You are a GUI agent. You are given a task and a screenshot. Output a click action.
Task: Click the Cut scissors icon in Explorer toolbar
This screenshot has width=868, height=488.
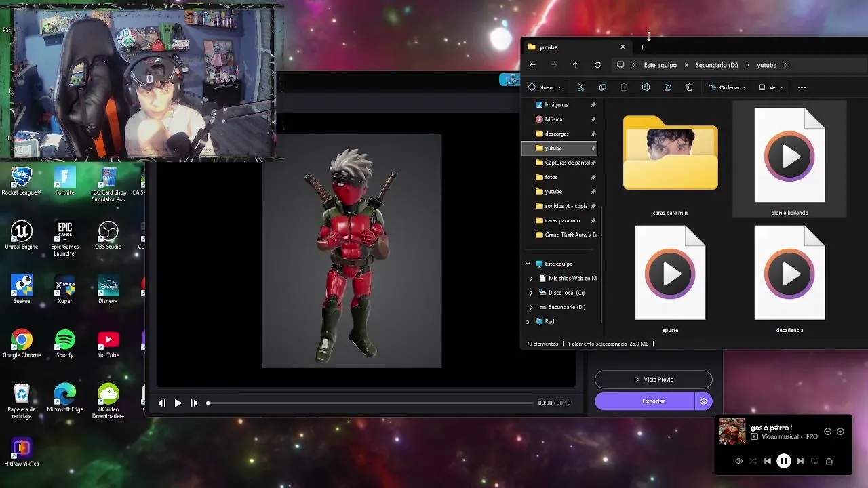click(580, 87)
